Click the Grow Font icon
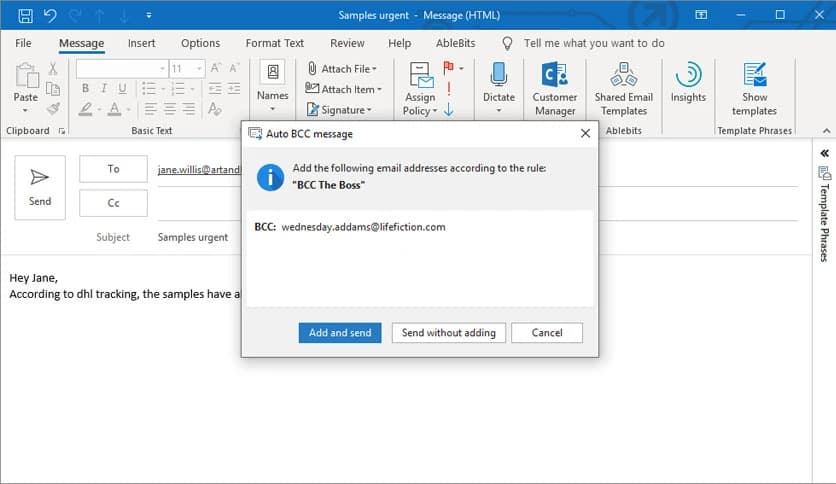The height and width of the screenshot is (484, 836). 215,68
